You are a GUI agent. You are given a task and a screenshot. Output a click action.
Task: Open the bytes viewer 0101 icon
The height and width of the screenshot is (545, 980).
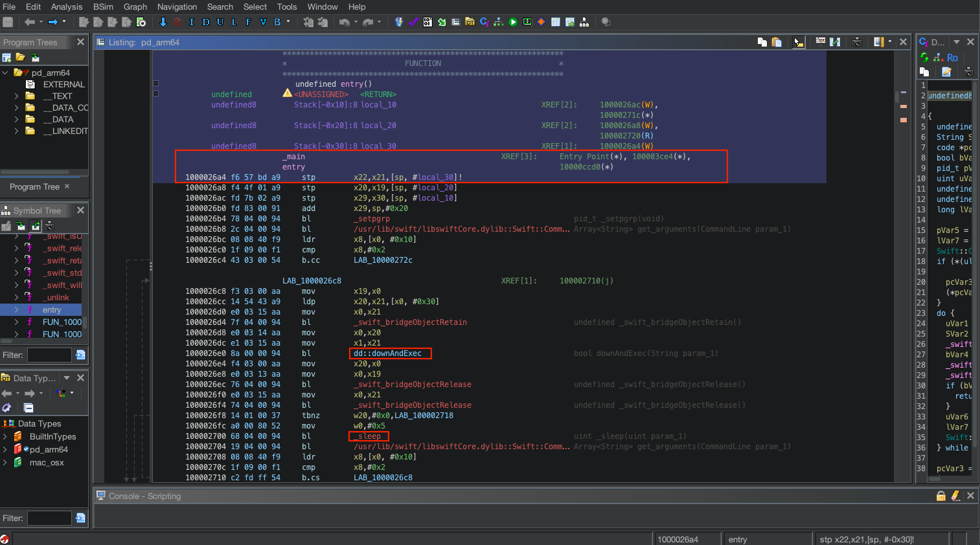click(427, 22)
